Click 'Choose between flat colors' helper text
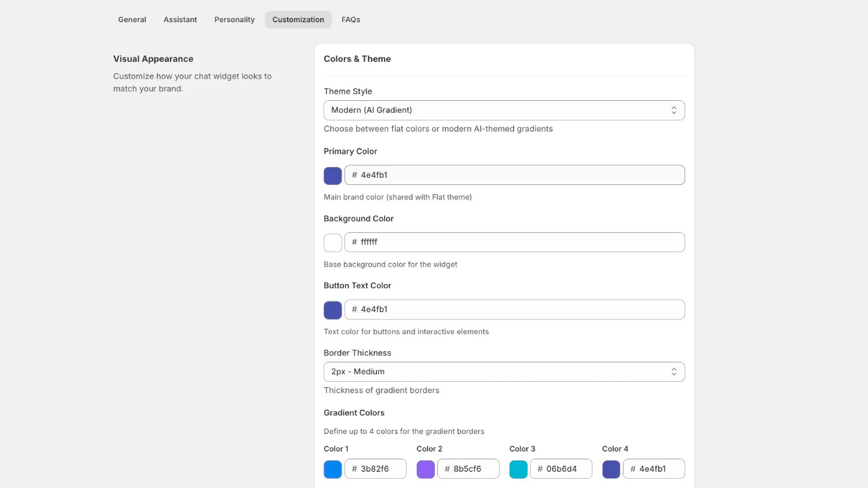This screenshot has height=488, width=868. [x=438, y=129]
